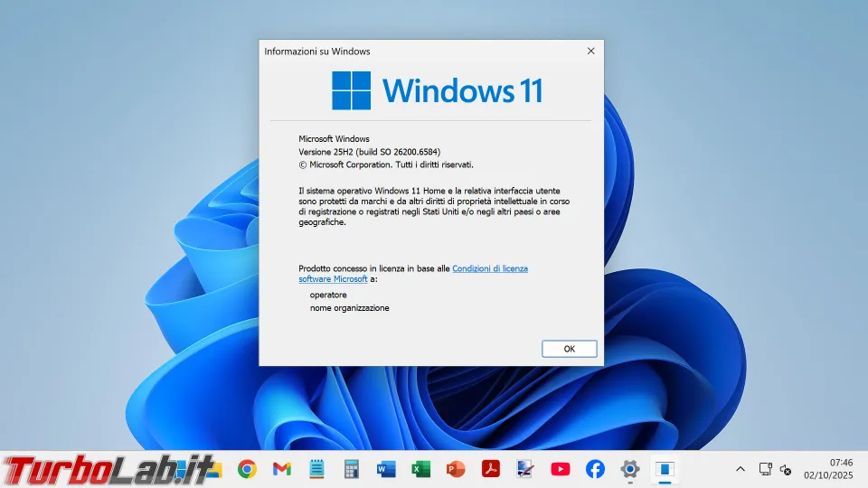Launch Google Chrome from the taskbar
The height and width of the screenshot is (488, 868).
click(247, 469)
